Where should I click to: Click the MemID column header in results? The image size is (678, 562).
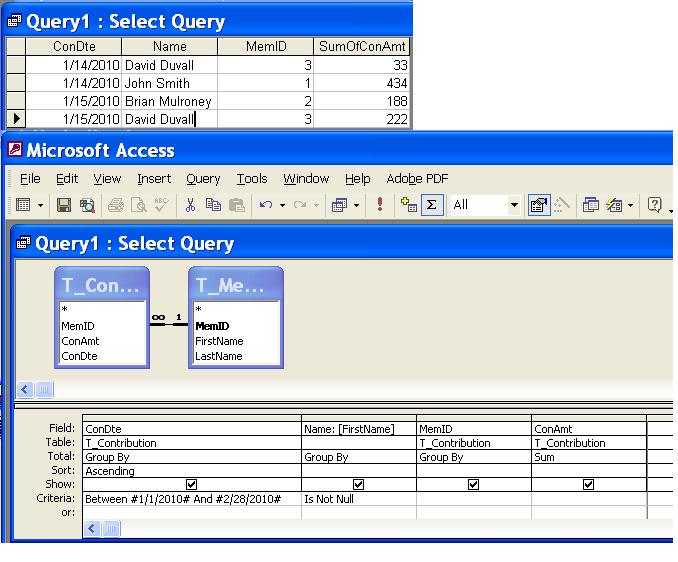[x=265, y=46]
